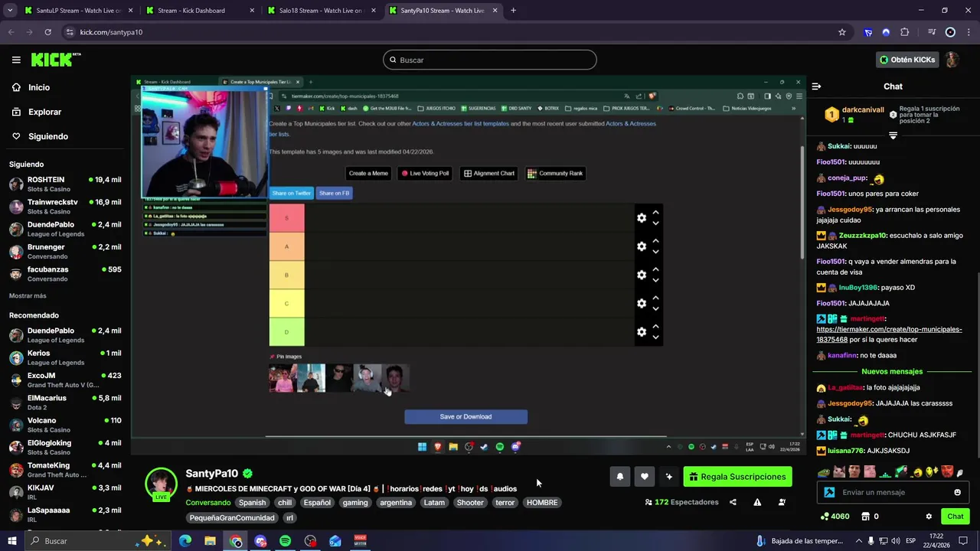Share the stream via share icon
This screenshot has height=551, width=980.
click(733, 502)
